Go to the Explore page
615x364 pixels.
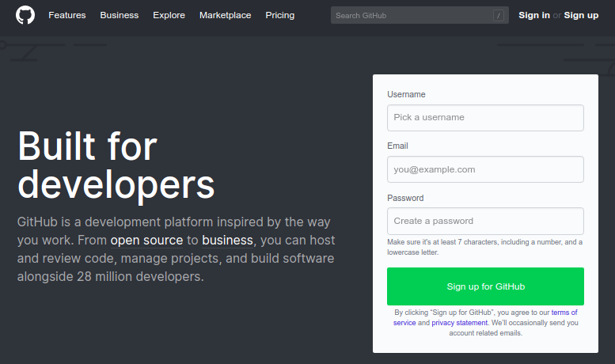pos(169,15)
